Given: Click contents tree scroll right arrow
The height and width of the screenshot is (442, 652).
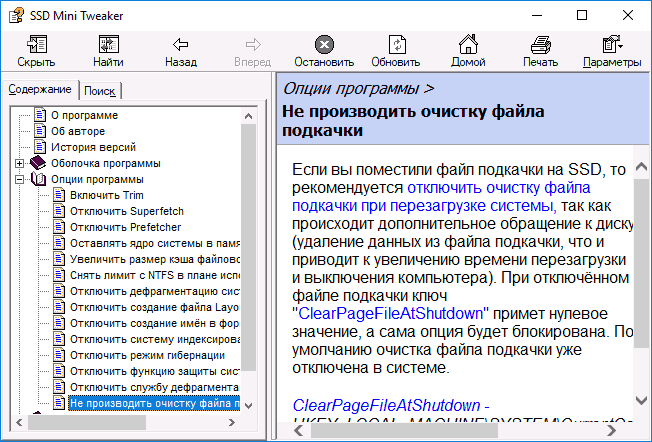Looking at the screenshot, I should point(232,422).
